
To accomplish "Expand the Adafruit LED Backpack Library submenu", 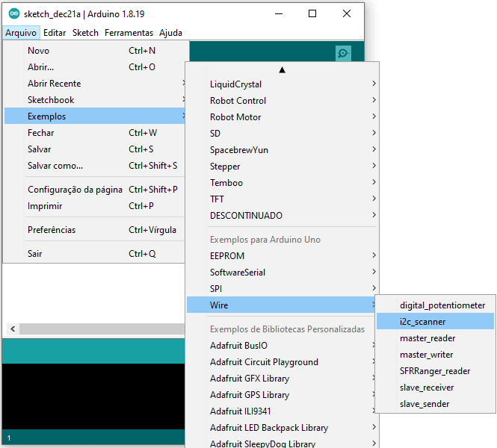I will coord(282,428).
